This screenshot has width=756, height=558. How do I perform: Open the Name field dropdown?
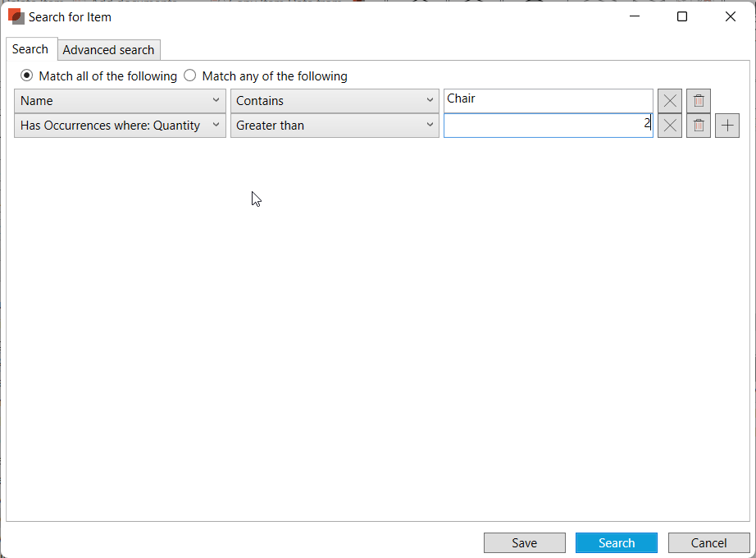pyautogui.click(x=120, y=101)
